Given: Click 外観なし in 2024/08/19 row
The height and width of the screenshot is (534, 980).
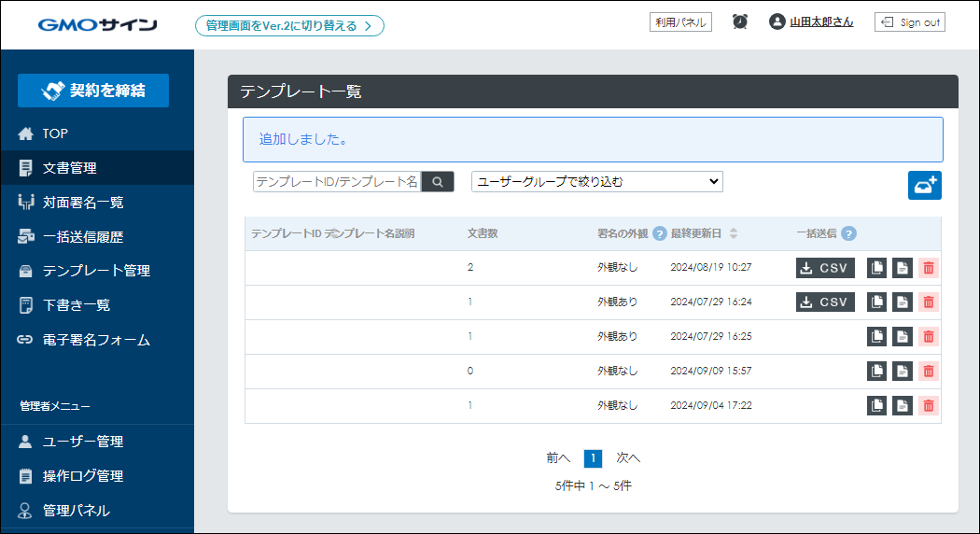Looking at the screenshot, I should (x=617, y=268).
